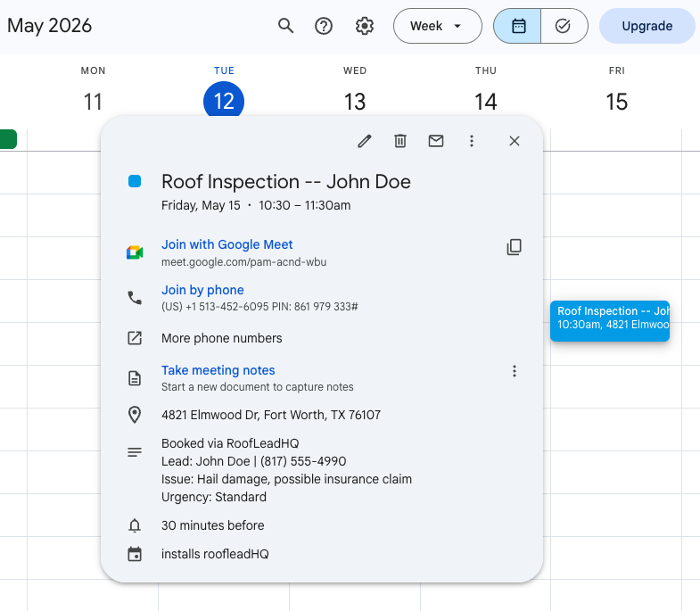Open Roof Inspection event on Friday
This screenshot has width=700, height=611.
(x=610, y=321)
